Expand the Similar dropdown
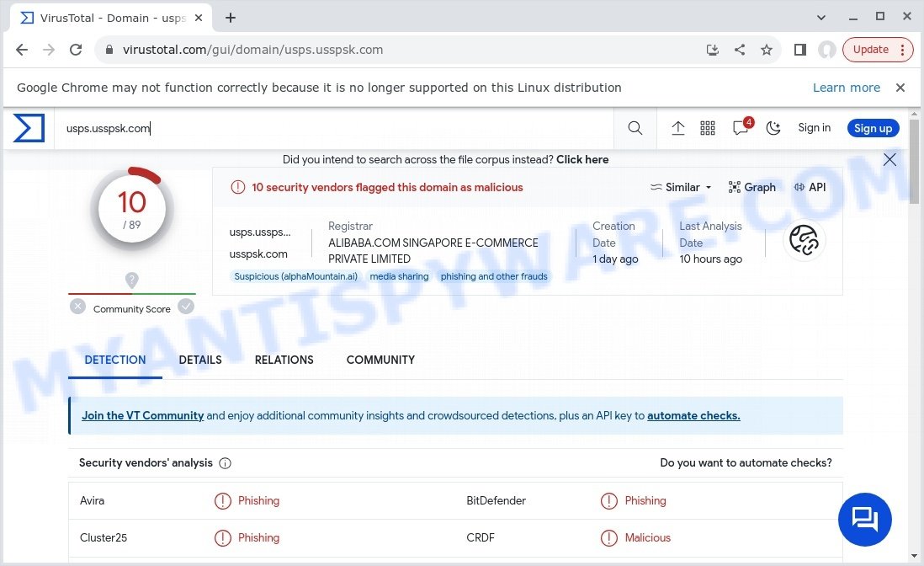The image size is (924, 566). click(x=681, y=188)
